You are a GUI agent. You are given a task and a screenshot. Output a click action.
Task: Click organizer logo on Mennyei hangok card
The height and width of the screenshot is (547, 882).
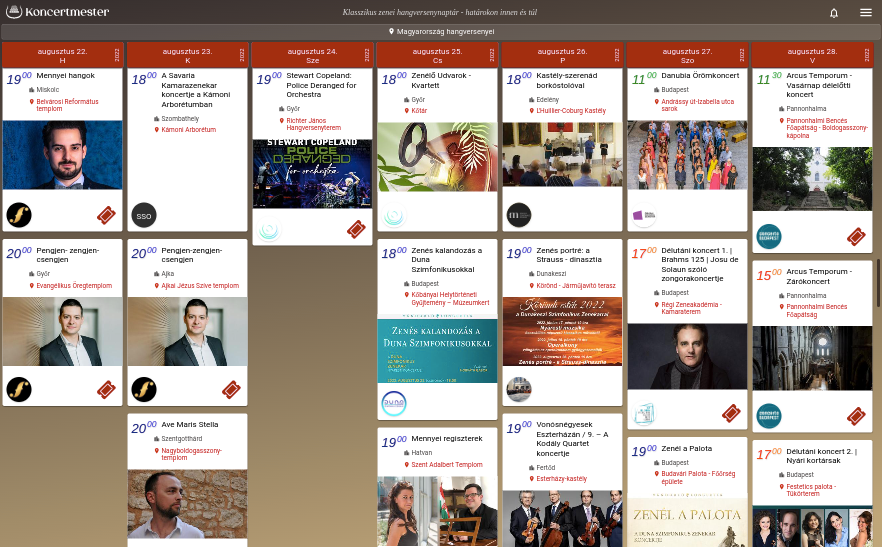[19, 215]
